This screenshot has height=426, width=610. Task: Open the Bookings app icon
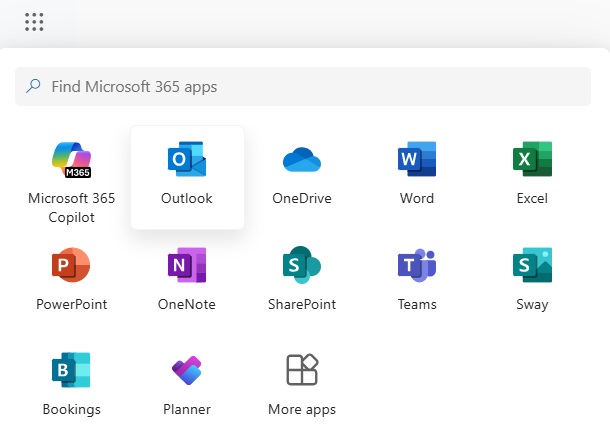pyautogui.click(x=72, y=370)
